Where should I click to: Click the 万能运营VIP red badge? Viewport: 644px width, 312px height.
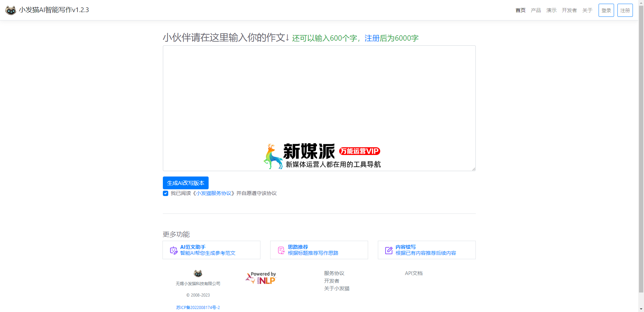(359, 151)
